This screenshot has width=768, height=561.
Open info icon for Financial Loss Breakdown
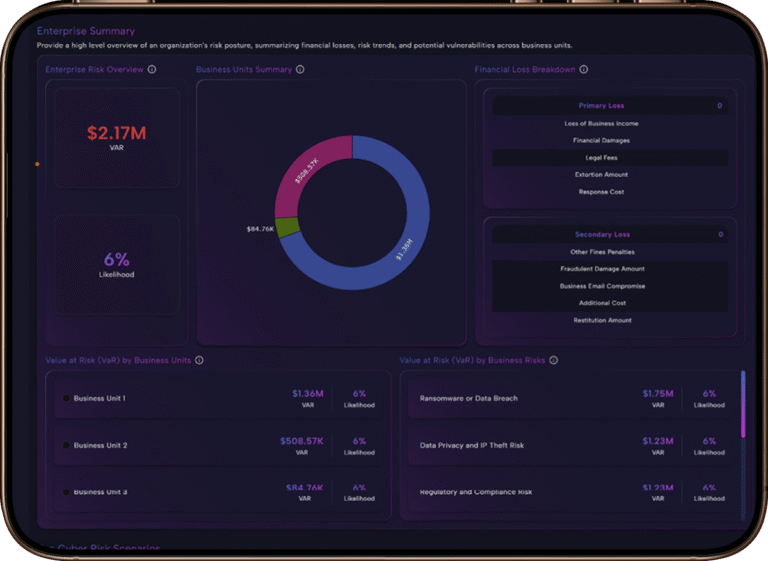(584, 70)
